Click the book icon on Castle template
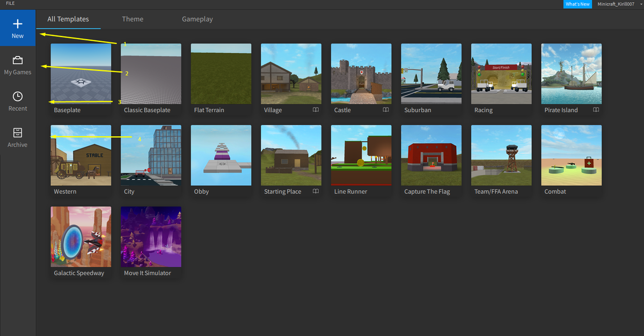The width and height of the screenshot is (644, 336). pyautogui.click(x=385, y=110)
